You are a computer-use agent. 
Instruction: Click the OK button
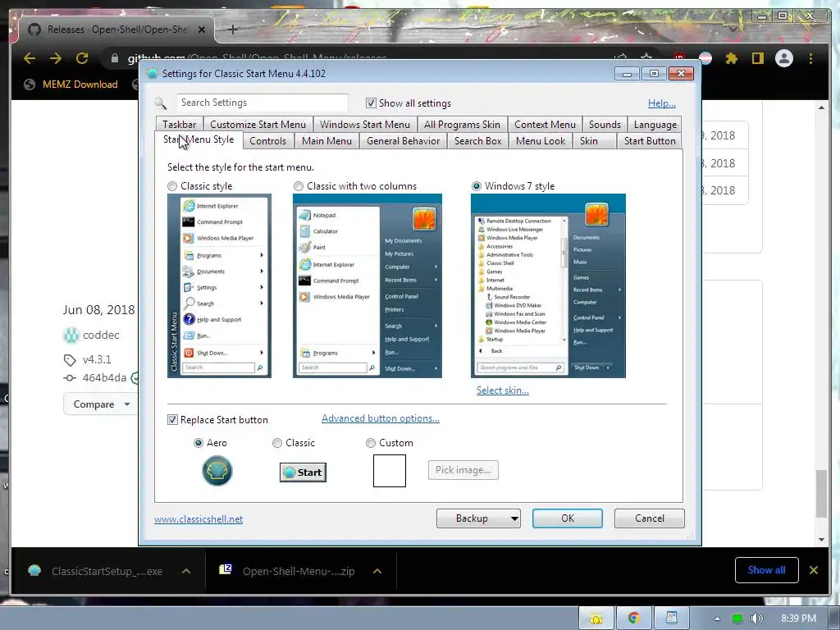[568, 518]
